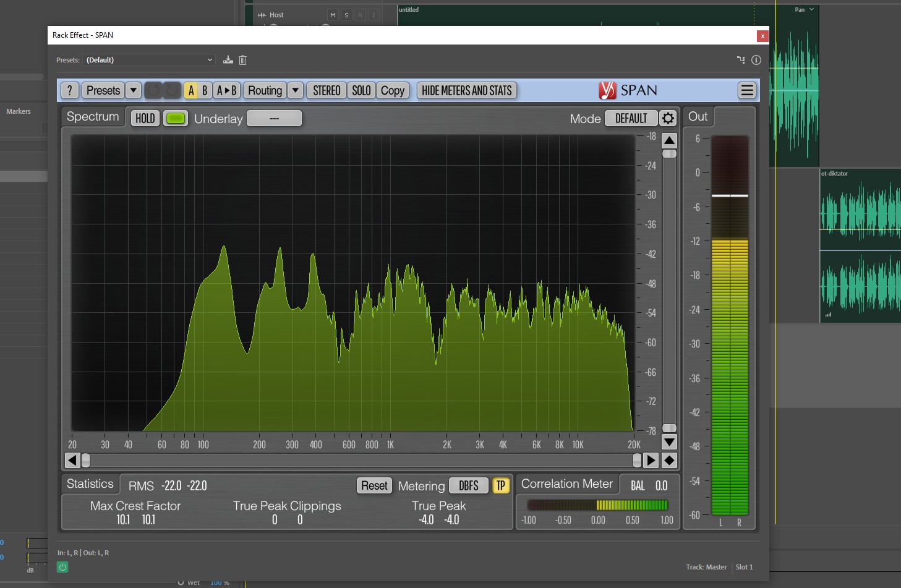Select the STEREO channel group tab
Screen dimensions: 901x588
coord(327,91)
